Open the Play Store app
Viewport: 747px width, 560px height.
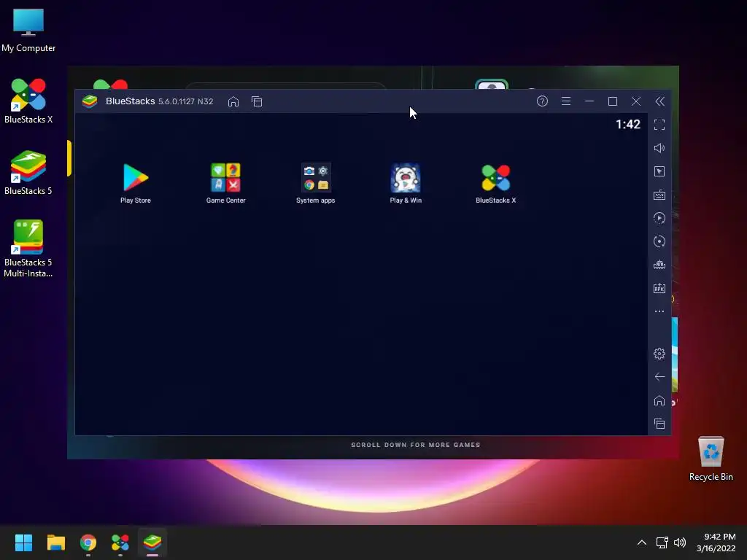click(x=135, y=183)
